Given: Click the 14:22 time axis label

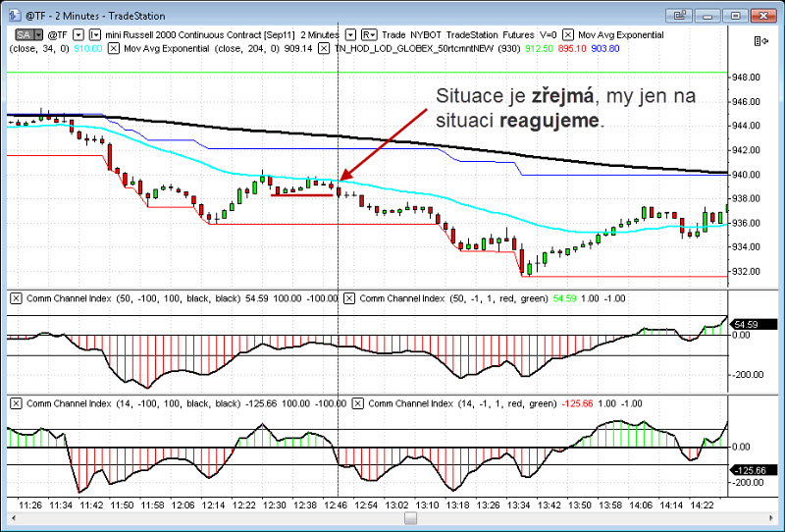Looking at the screenshot, I should [702, 505].
